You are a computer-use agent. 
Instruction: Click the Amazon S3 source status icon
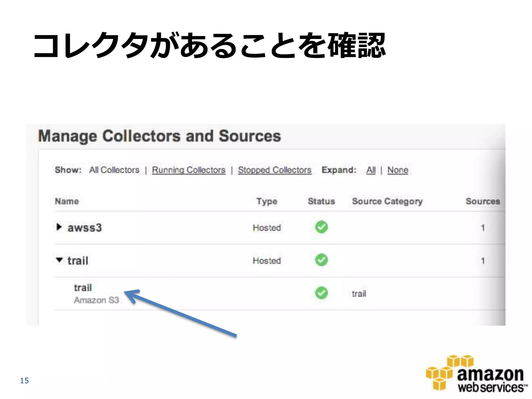[321, 293]
